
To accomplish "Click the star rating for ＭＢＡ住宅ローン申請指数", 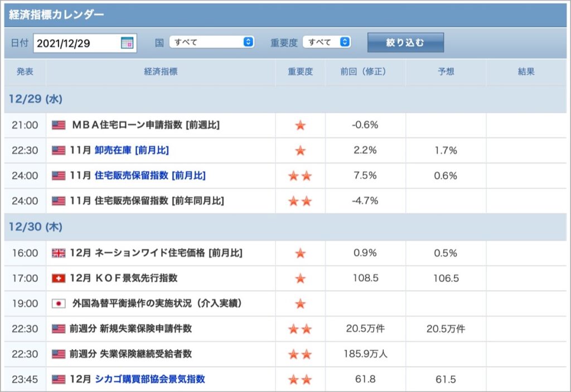I will pyautogui.click(x=300, y=125).
